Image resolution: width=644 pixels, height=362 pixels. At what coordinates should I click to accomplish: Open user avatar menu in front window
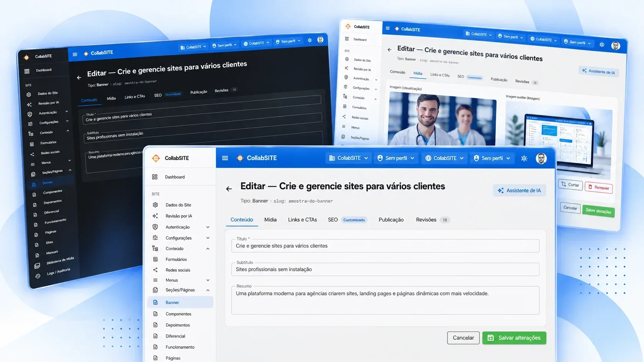541,158
